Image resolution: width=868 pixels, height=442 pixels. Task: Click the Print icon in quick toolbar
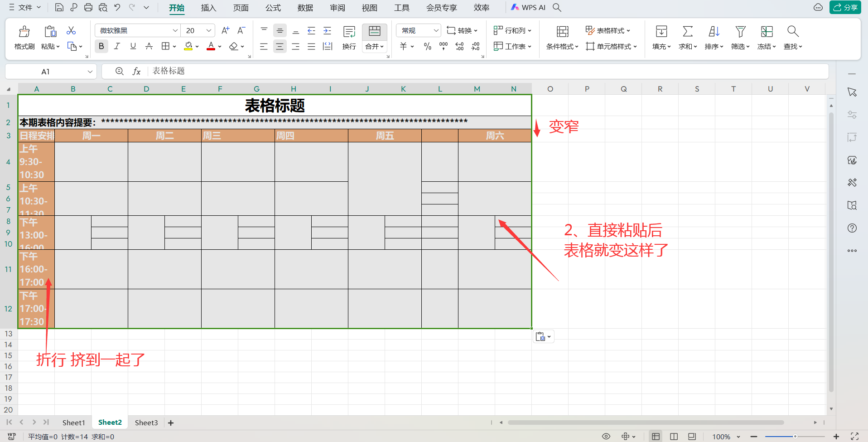[88, 7]
